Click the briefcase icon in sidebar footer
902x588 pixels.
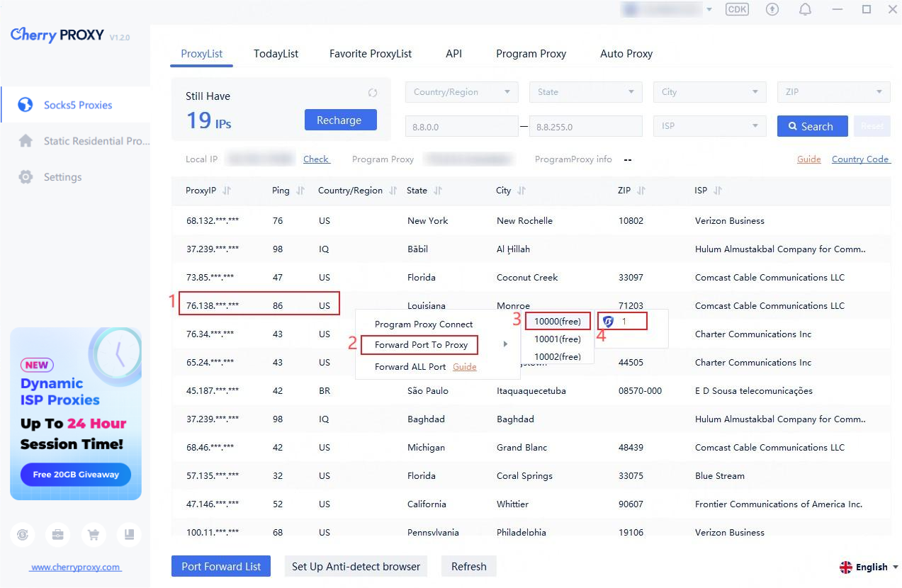[58, 535]
